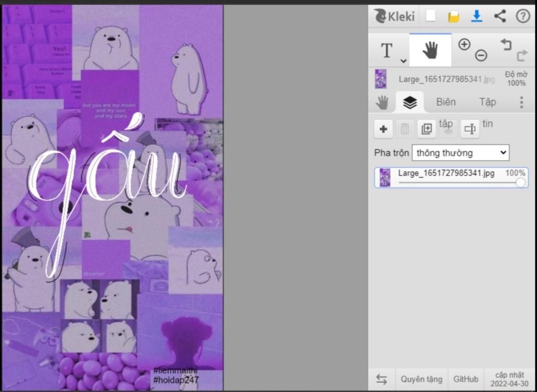Open the help question mark icon
The image size is (537, 392).
coord(523,16)
